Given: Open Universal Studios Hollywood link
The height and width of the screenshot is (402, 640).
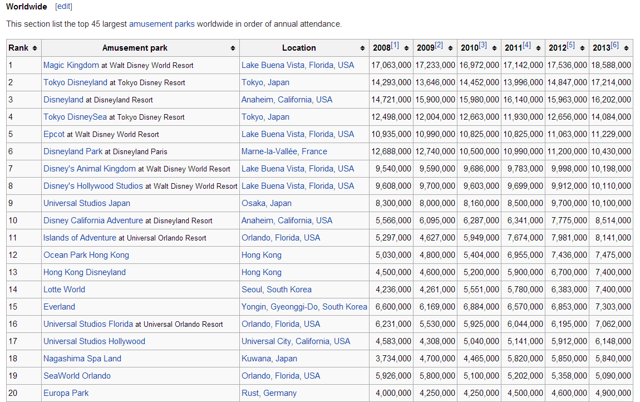Looking at the screenshot, I should 94,341.
